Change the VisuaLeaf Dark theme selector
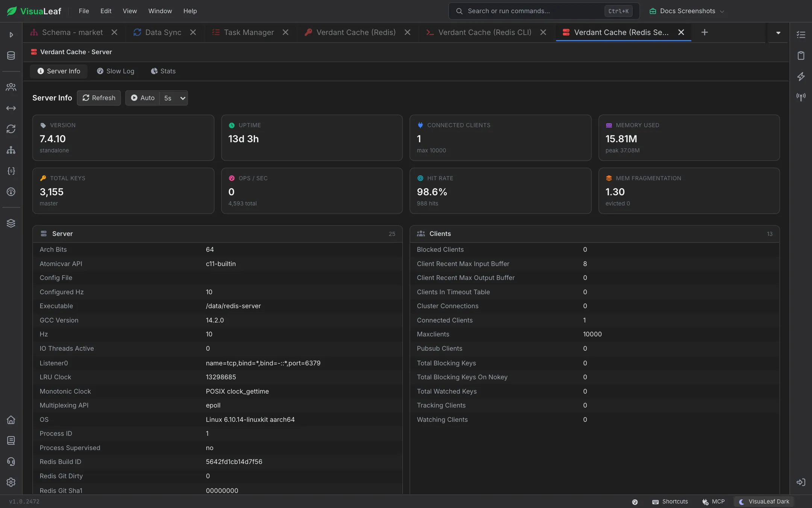The height and width of the screenshot is (508, 812). 764,502
